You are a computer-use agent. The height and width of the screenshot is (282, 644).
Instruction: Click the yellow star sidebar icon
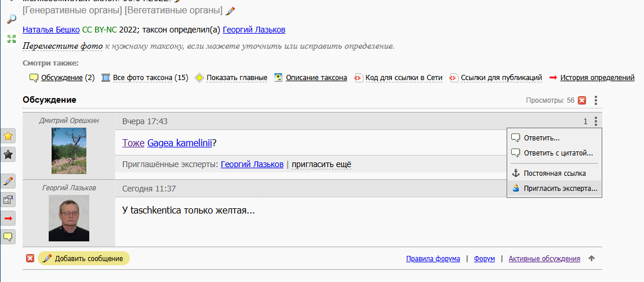coord(9,136)
